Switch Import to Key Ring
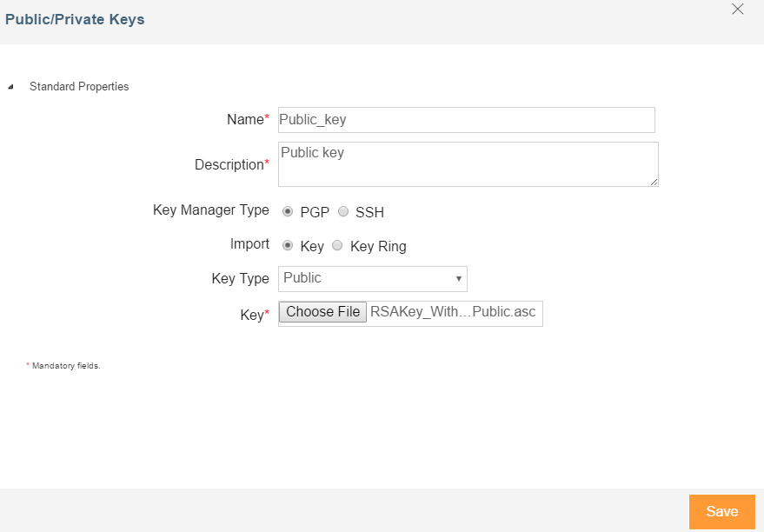 click(x=338, y=245)
